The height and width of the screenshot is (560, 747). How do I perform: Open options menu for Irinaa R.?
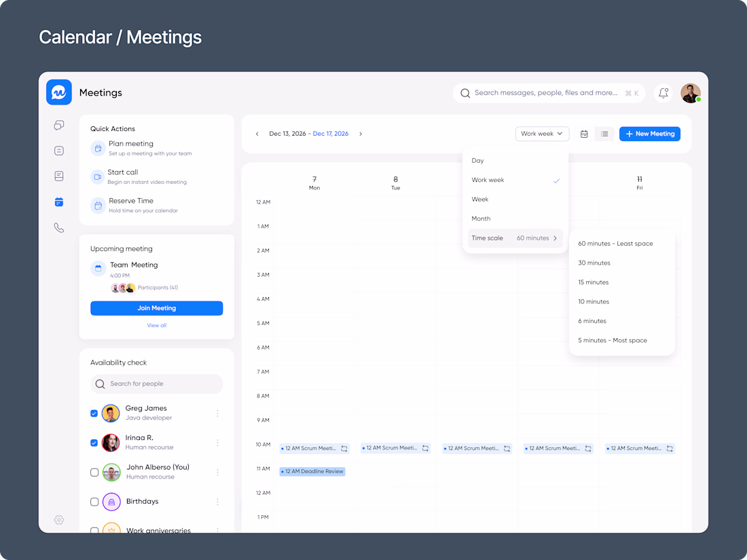tap(218, 443)
